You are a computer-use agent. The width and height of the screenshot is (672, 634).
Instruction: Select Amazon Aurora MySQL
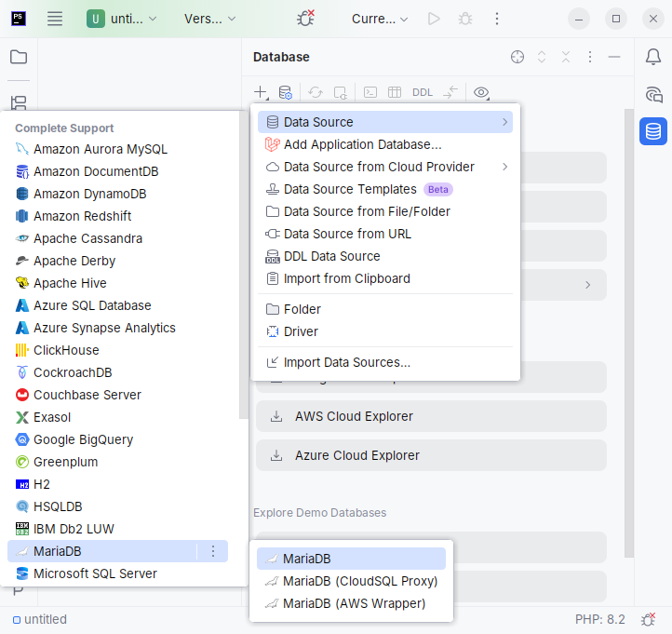118,149
